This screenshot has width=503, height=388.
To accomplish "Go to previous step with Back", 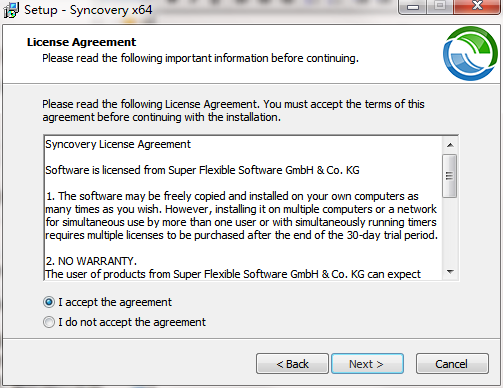I will pyautogui.click(x=292, y=364).
